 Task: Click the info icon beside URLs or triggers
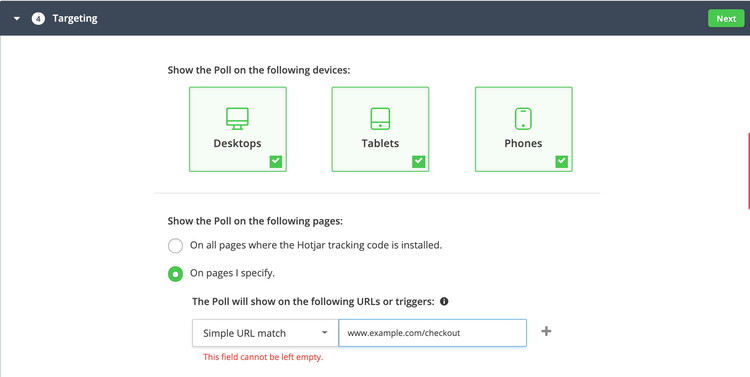(444, 301)
